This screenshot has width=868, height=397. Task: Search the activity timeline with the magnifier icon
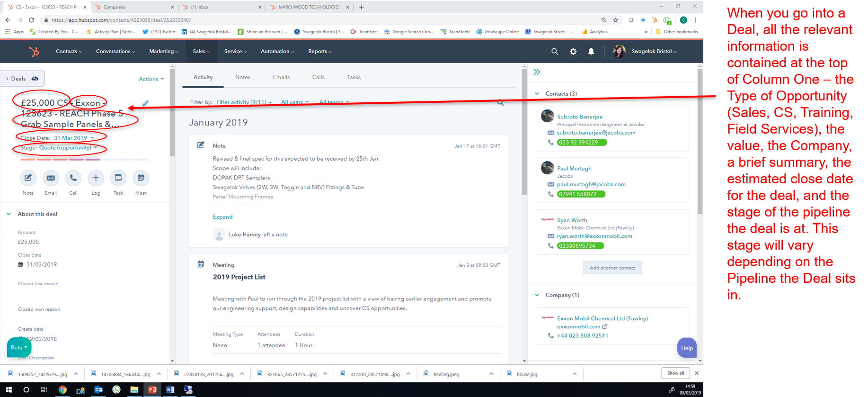pyautogui.click(x=500, y=102)
